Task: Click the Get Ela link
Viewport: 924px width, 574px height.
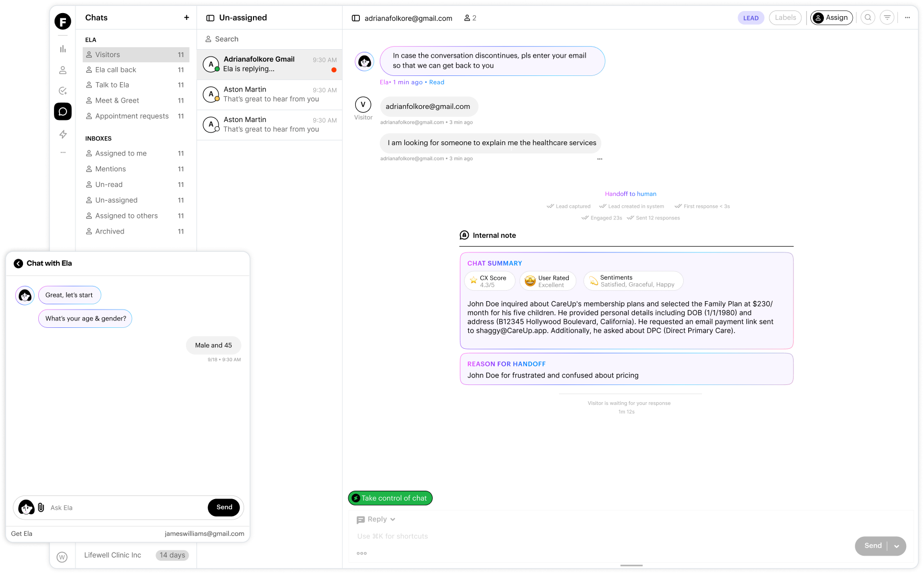Action: (21, 534)
